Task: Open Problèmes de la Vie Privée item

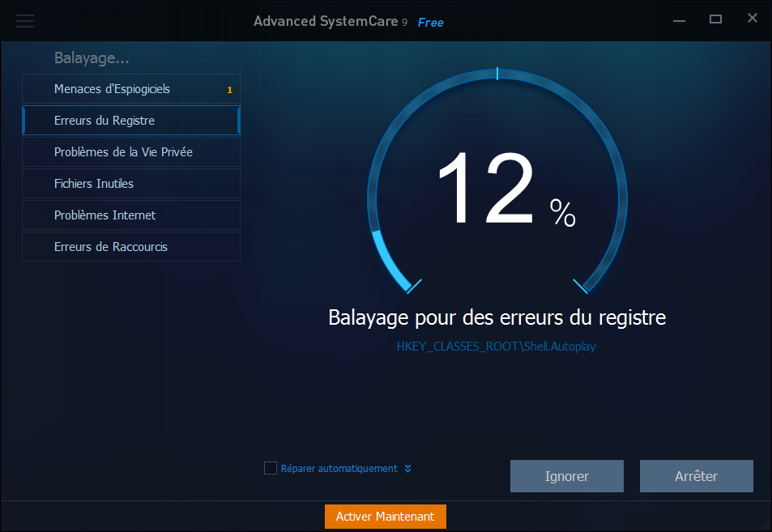Action: coord(131,152)
